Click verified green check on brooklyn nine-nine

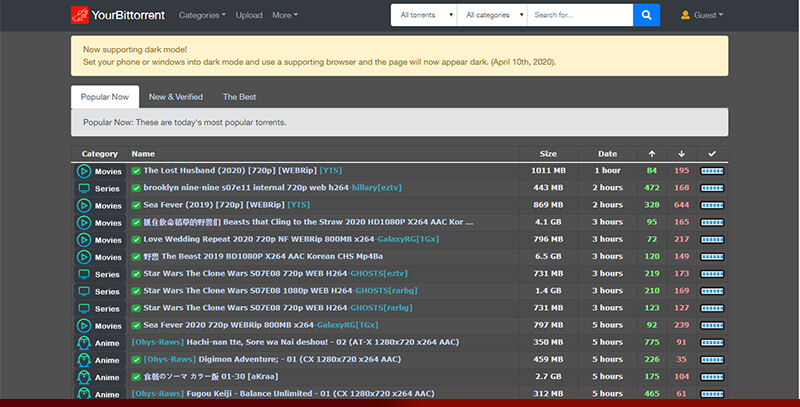(136, 188)
